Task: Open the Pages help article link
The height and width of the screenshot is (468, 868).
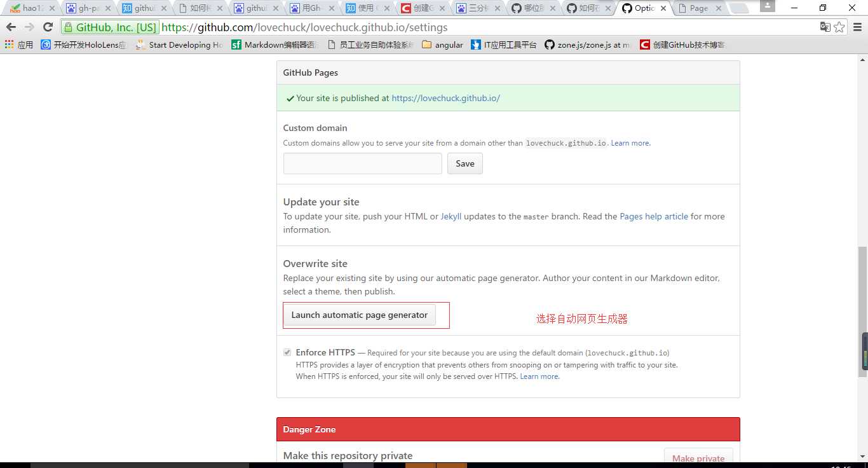Action: click(654, 216)
